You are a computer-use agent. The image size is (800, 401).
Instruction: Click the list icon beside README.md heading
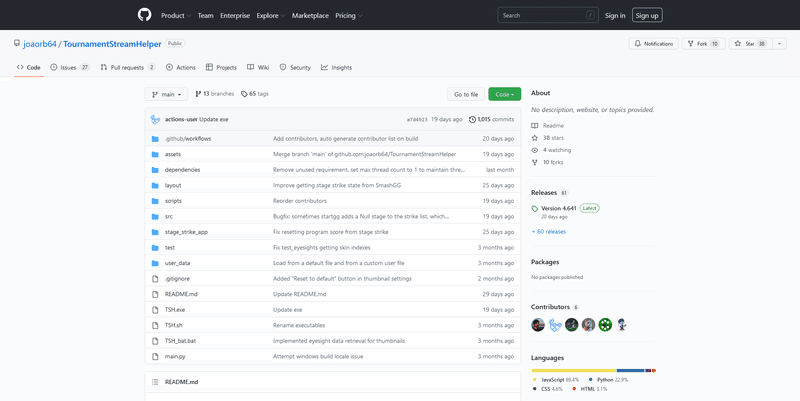coord(155,382)
